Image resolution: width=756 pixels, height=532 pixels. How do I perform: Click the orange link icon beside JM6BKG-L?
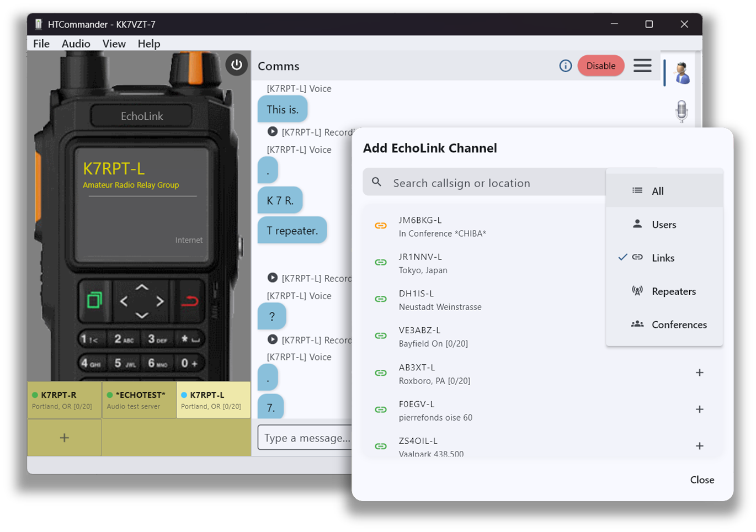click(x=381, y=226)
